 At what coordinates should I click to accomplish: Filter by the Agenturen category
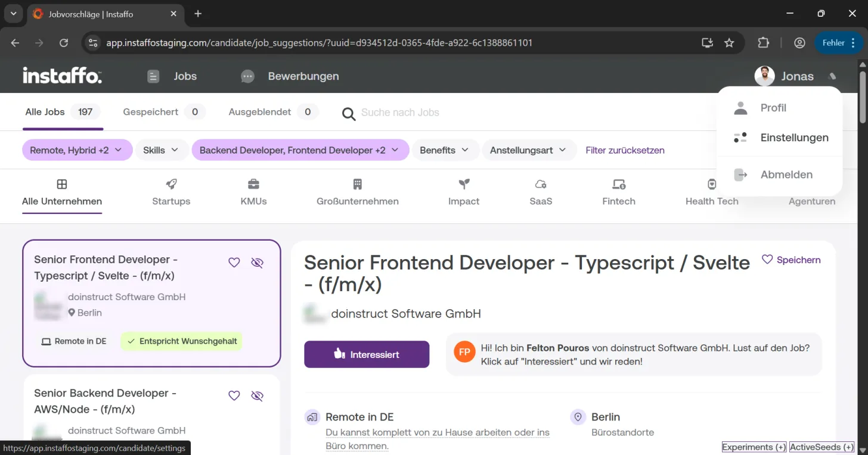[812, 201]
